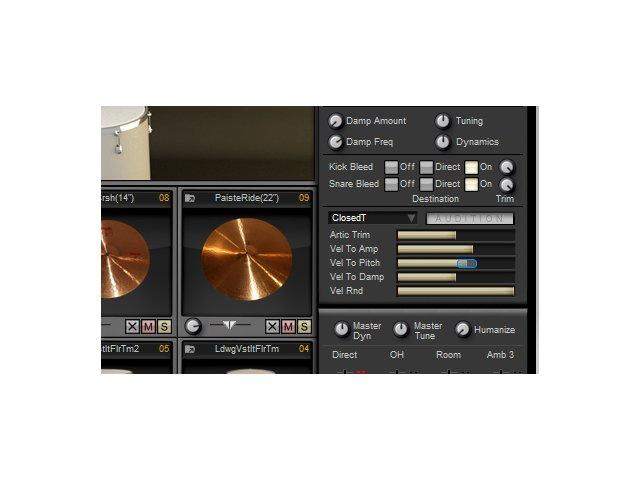Click the Tuning knob
640x480 pixels.
443,121
